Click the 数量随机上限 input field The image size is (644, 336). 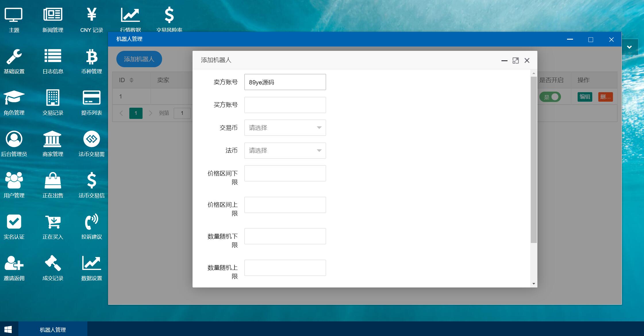(x=285, y=268)
